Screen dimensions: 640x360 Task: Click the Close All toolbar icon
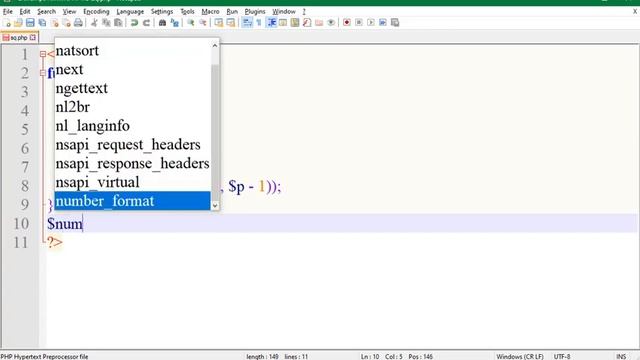click(x=66, y=23)
